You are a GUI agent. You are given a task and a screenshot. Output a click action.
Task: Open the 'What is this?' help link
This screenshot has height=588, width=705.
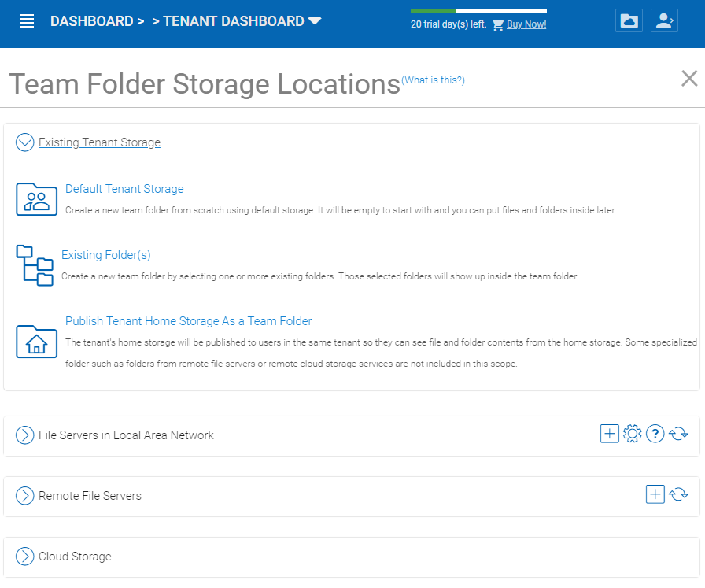click(x=433, y=80)
